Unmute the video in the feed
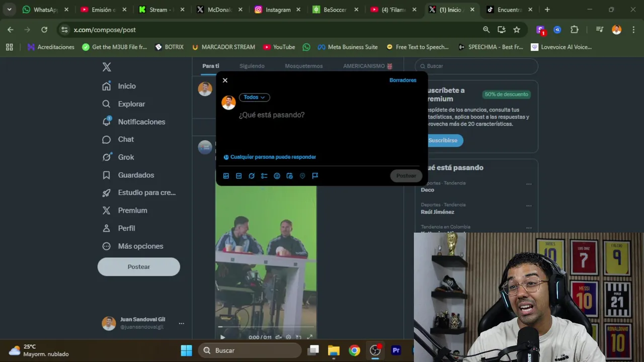This screenshot has height=362, width=644. (x=278, y=337)
